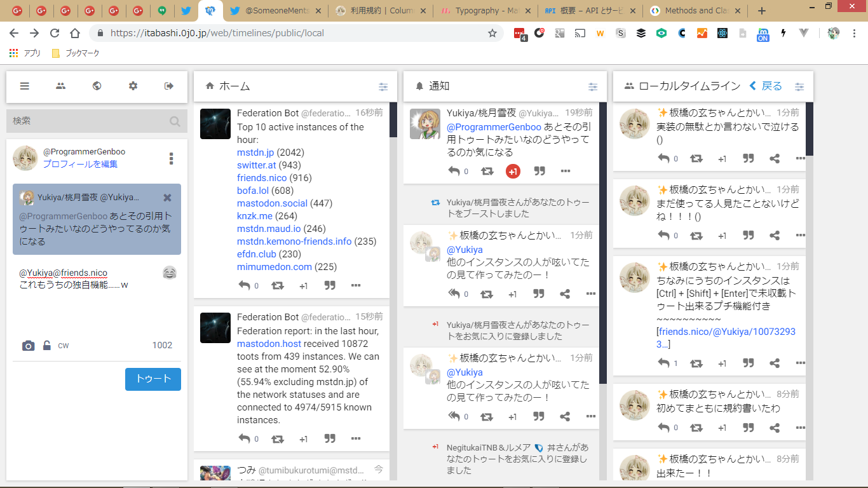Image resolution: width=868 pixels, height=488 pixels.
Task: Quote the Federation report post
Action: [330, 438]
